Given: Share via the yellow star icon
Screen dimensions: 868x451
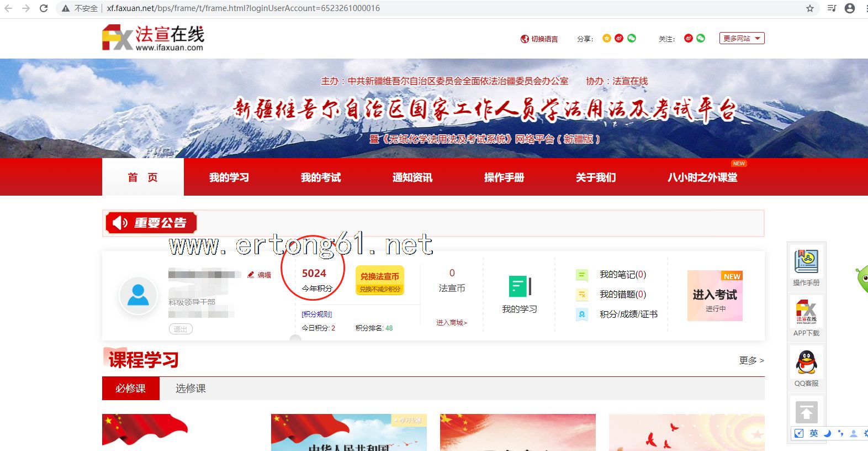Looking at the screenshot, I should click(x=606, y=38).
